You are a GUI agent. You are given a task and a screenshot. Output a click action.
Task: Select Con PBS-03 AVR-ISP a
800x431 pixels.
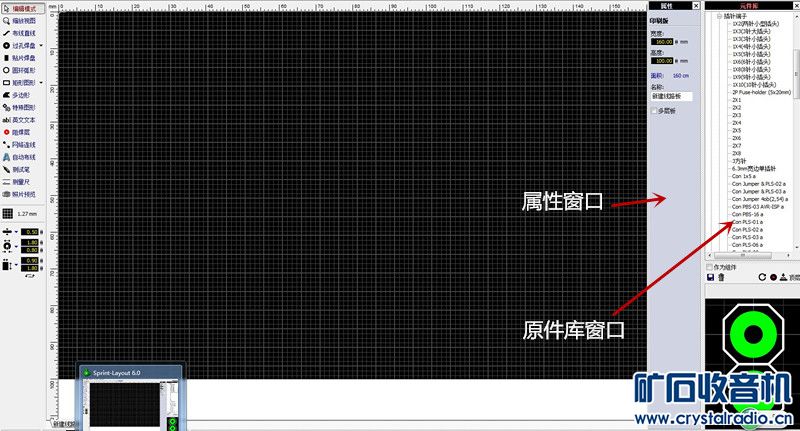click(758, 207)
